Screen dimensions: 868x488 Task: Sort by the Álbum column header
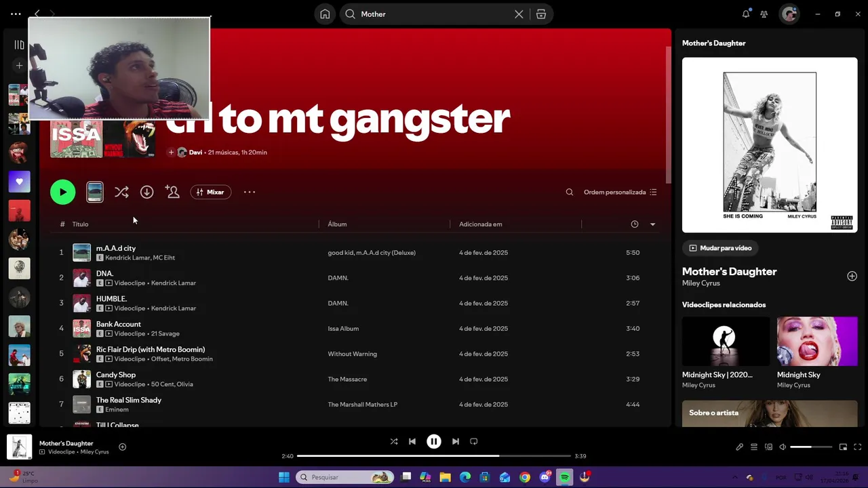(337, 224)
